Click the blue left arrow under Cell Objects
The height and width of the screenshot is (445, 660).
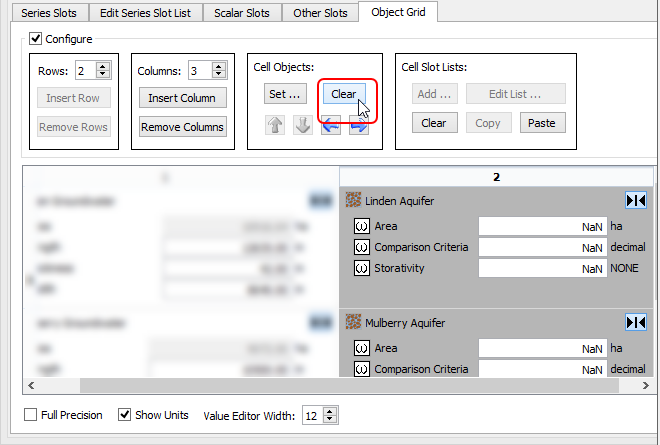click(x=331, y=126)
